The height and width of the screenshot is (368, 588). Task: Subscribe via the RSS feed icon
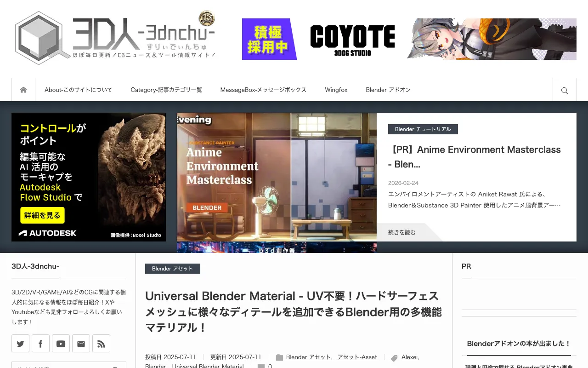click(x=101, y=343)
